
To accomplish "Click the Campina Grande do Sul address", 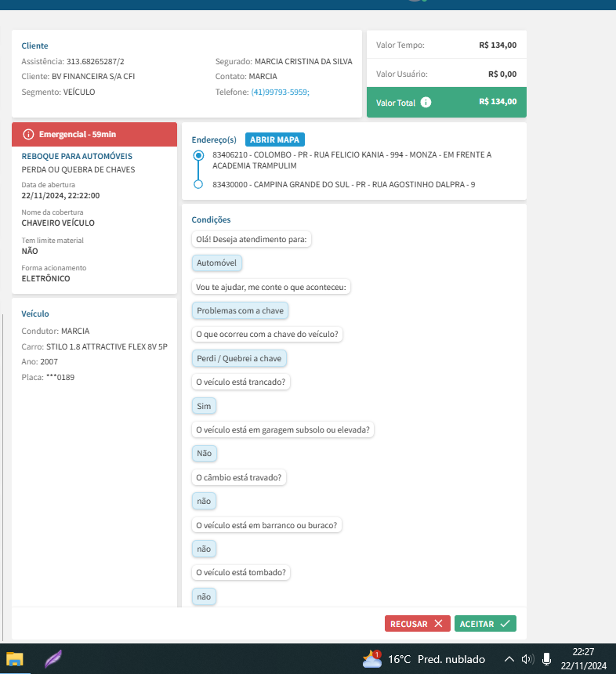I will click(x=343, y=184).
